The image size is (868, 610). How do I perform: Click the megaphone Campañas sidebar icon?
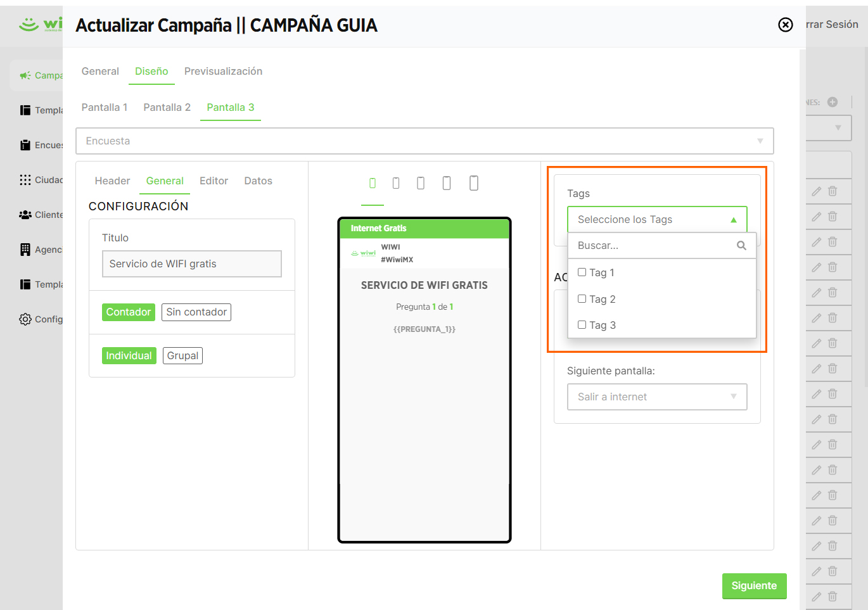(x=25, y=75)
